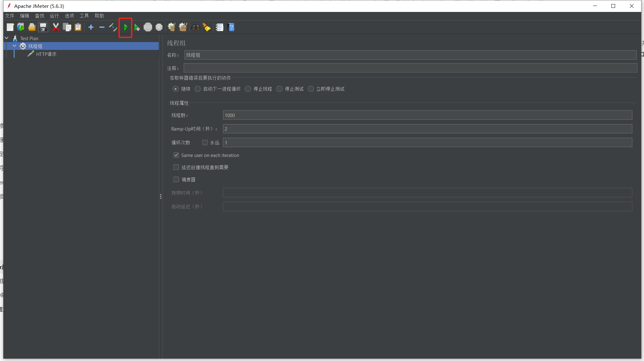Select the 线程组 label in the tree
Screen dimensions: 644x361
coord(35,46)
